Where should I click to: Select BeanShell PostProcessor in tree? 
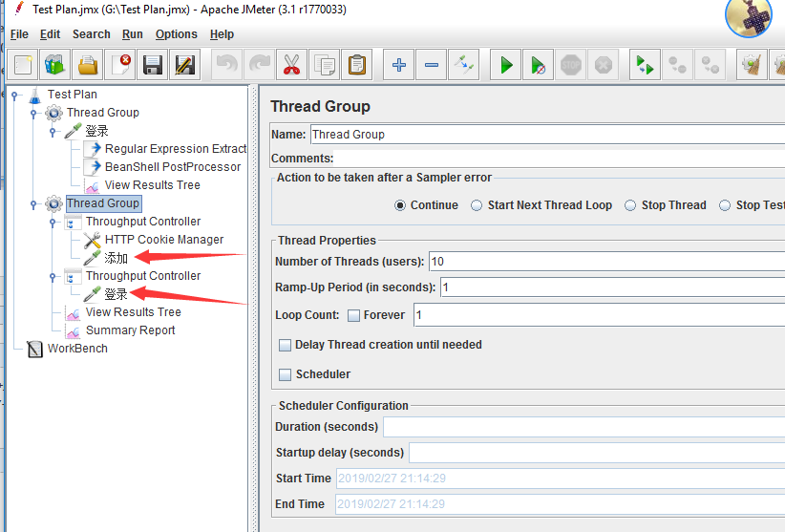[173, 166]
